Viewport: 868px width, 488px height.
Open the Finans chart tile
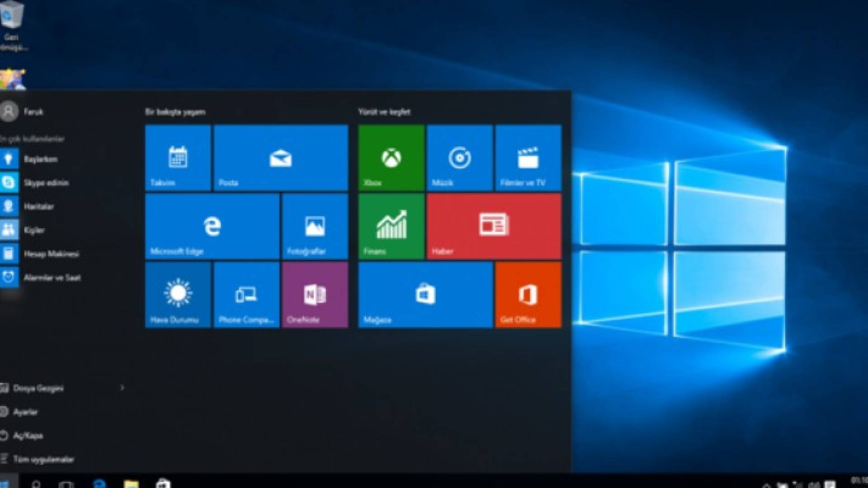(x=391, y=226)
